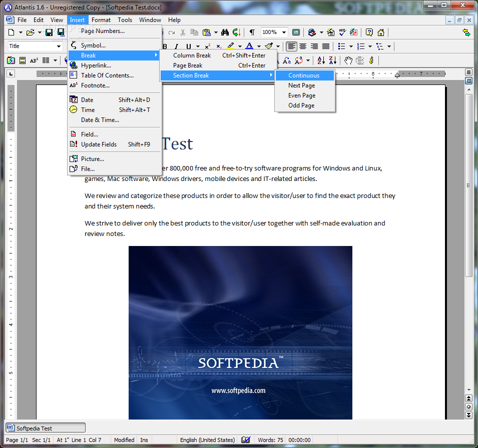Open the Format menu
478x448 pixels.
[101, 20]
